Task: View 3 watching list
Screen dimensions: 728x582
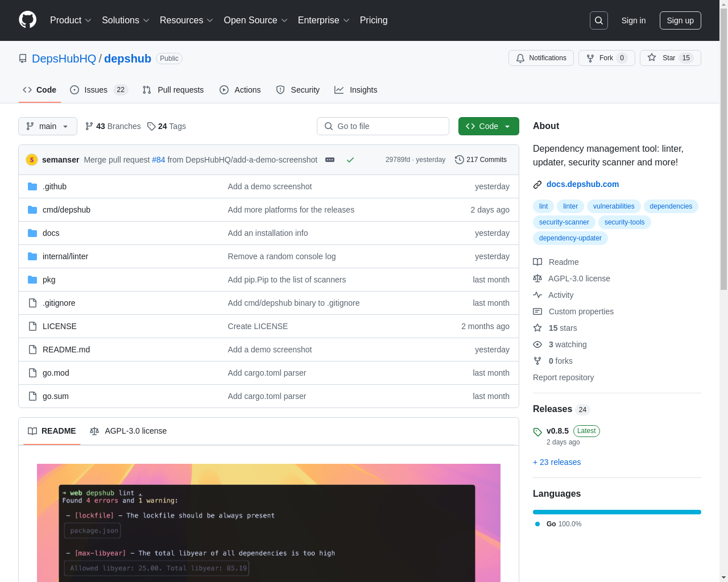Action: 560,344
